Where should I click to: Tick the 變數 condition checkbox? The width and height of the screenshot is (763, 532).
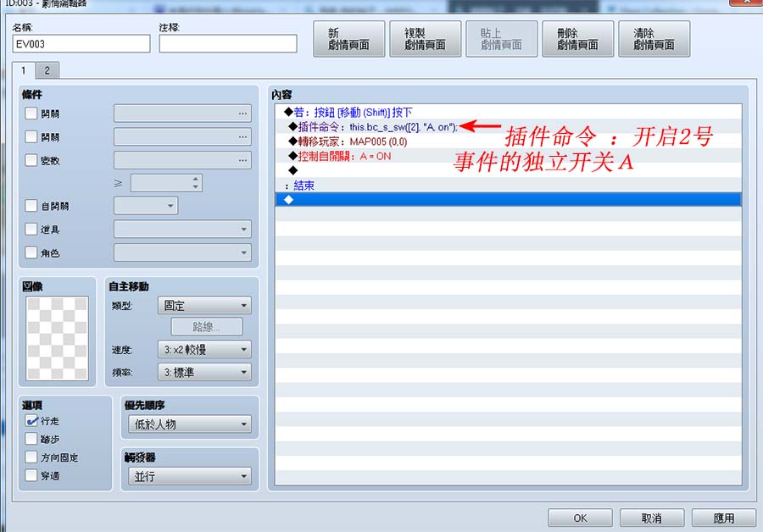[x=31, y=160]
